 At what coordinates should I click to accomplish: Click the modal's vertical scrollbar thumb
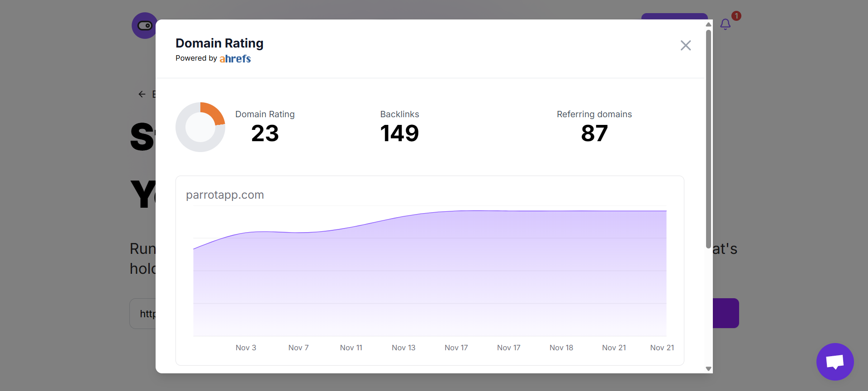pyautogui.click(x=708, y=136)
